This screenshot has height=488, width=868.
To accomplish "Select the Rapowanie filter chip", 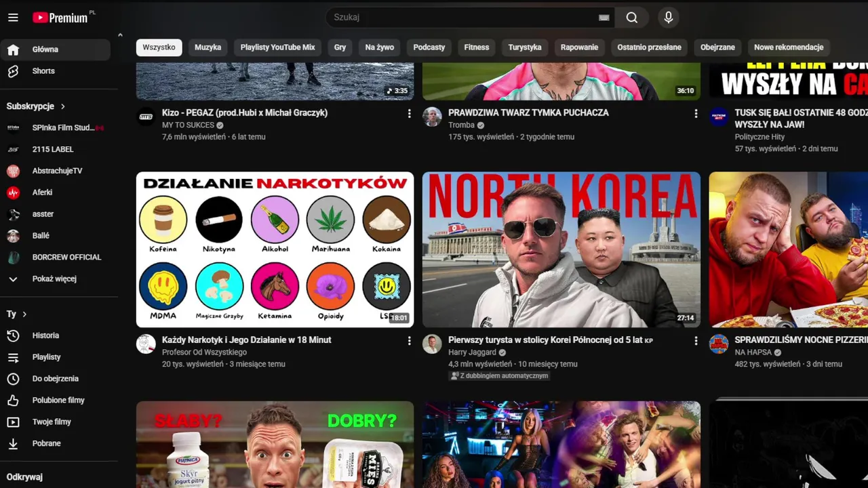I will [x=579, y=47].
